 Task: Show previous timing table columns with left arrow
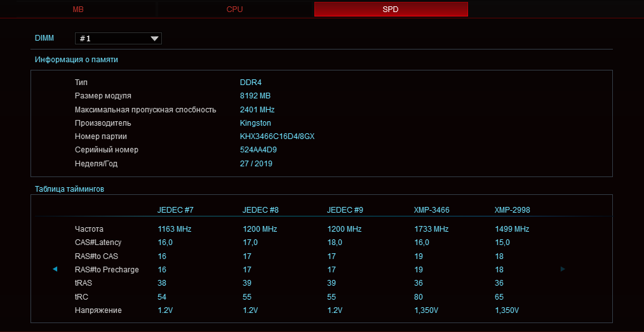[55, 269]
